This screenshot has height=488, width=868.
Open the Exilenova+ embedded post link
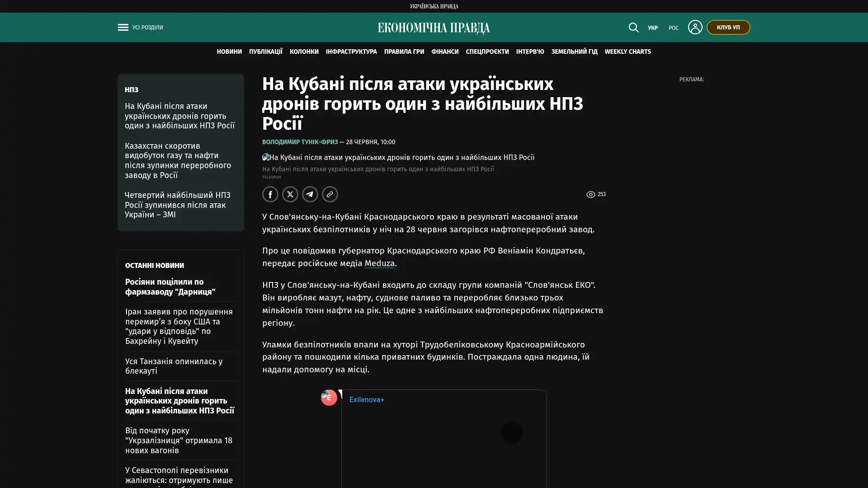(367, 399)
